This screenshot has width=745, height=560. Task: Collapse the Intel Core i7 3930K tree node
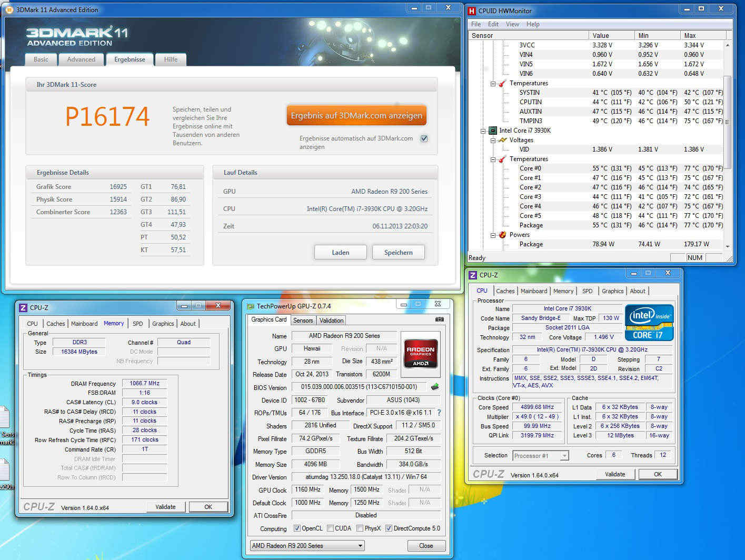[x=483, y=131]
